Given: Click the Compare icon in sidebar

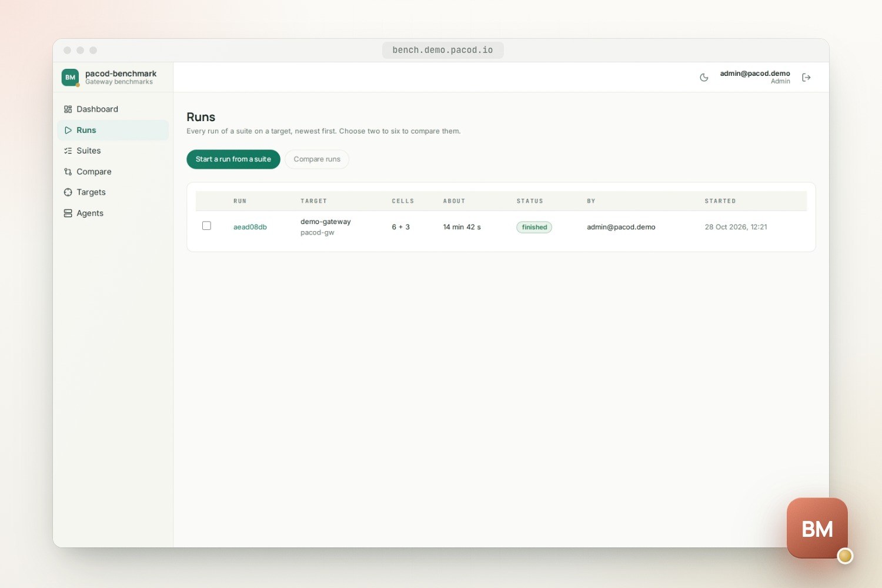Looking at the screenshot, I should 68,172.
